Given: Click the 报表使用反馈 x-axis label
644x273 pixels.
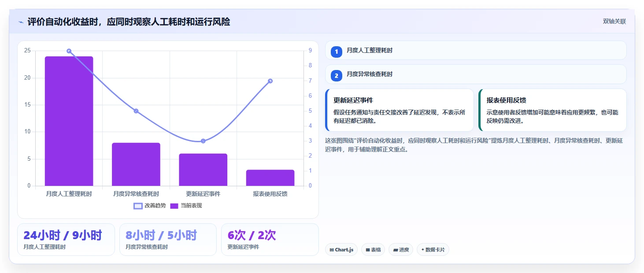Looking at the screenshot, I should [270, 194].
